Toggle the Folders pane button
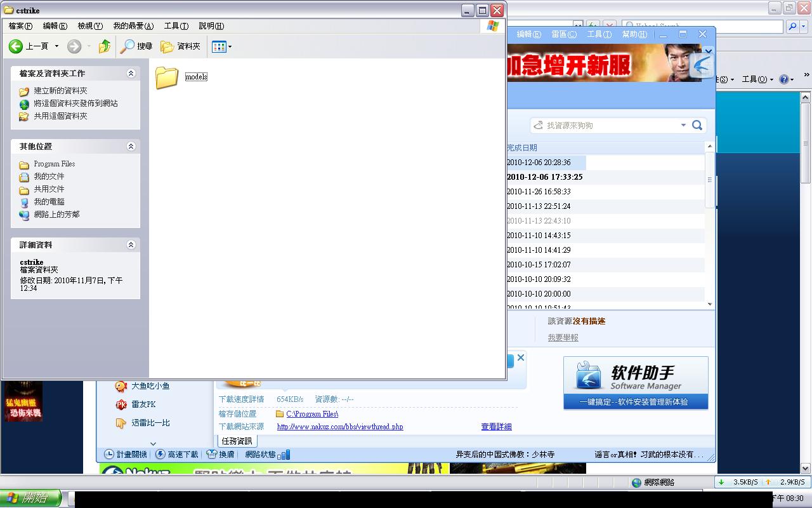This screenshot has height=508, width=812. 181,46
